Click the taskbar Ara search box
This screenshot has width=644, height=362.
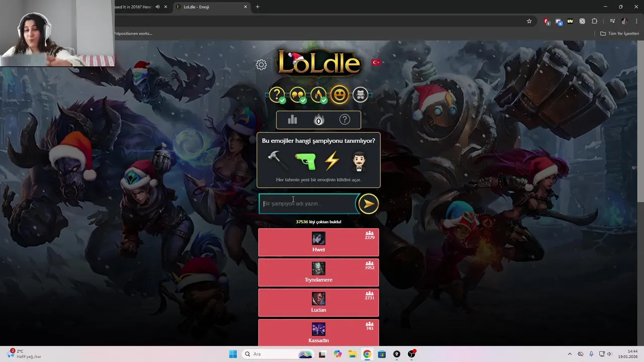click(x=278, y=354)
